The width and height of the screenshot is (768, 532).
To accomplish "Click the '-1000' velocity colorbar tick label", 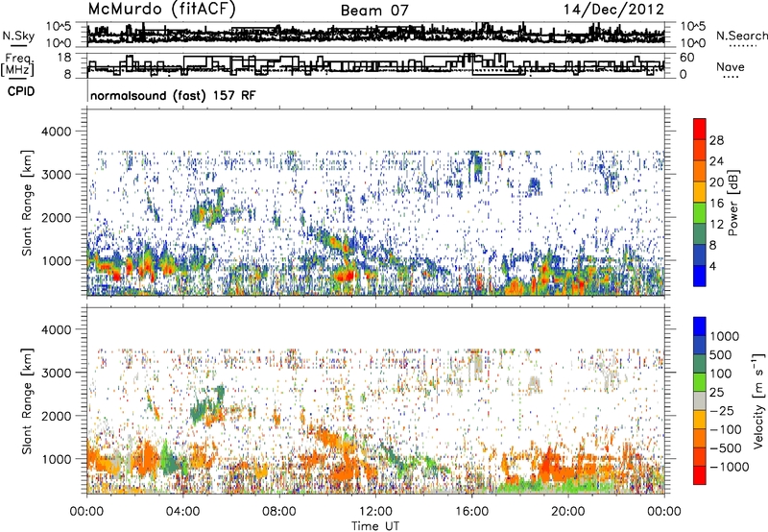I will [x=729, y=467].
